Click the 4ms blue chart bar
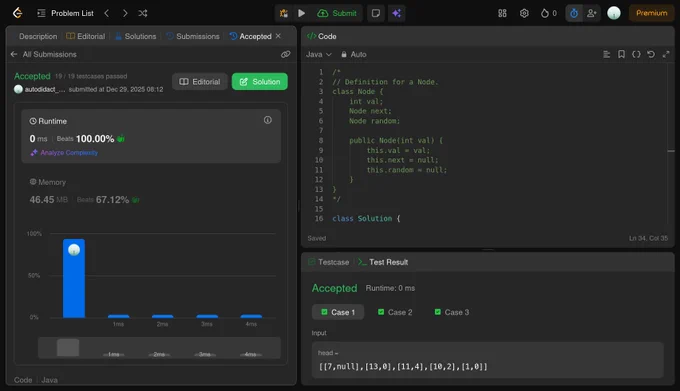680x391 pixels. pos(251,316)
